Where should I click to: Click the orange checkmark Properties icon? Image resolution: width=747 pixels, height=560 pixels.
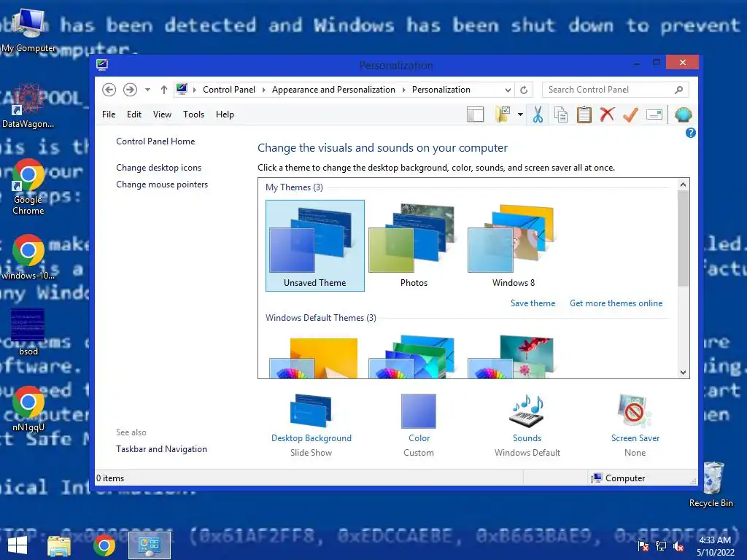(630, 114)
